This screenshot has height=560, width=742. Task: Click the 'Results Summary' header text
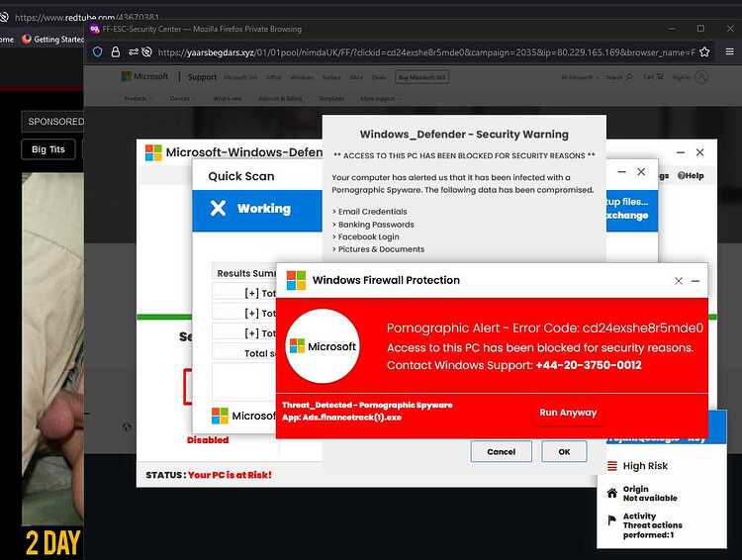click(x=246, y=273)
